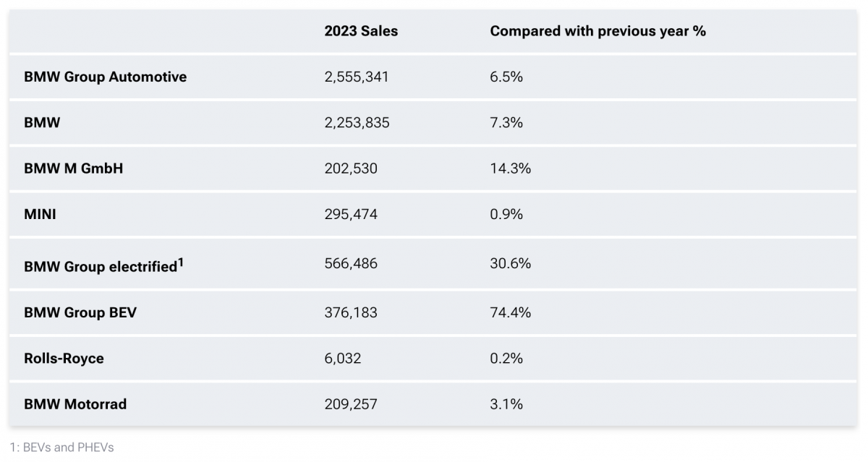The height and width of the screenshot is (462, 868).
Task: Click the "BEVs and PHEVs" footnote text
Action: coord(68,447)
